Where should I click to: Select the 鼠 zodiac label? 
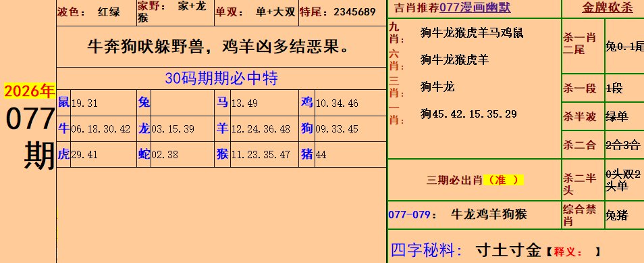pyautogui.click(x=63, y=102)
